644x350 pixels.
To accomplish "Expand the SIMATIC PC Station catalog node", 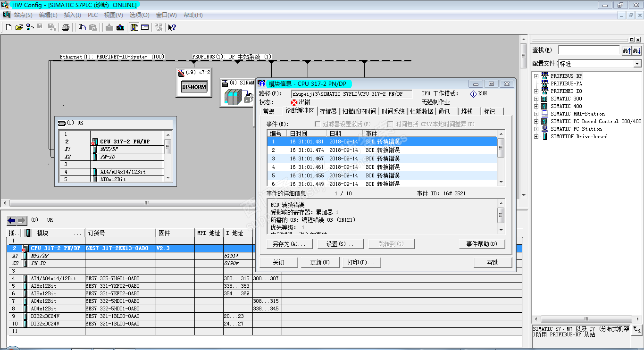I will (536, 129).
